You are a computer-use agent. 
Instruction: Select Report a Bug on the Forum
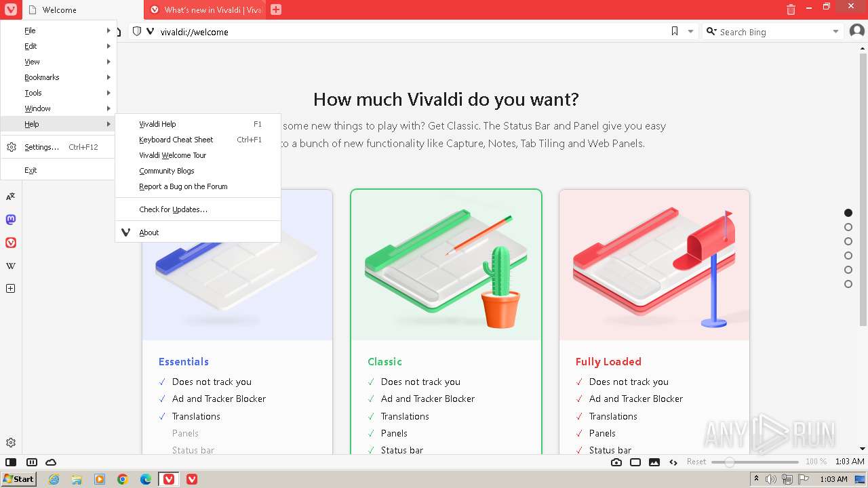point(198,186)
